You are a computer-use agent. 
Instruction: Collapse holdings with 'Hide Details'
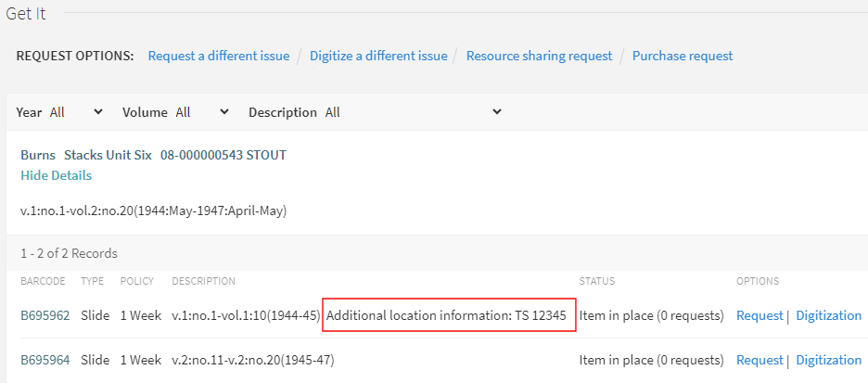pos(56,175)
